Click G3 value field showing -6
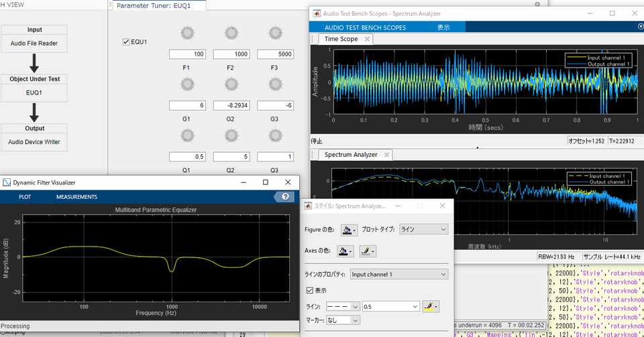 click(x=275, y=105)
